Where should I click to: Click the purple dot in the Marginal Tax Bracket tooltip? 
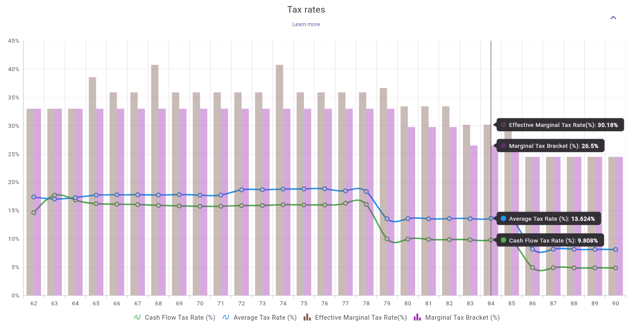point(503,146)
